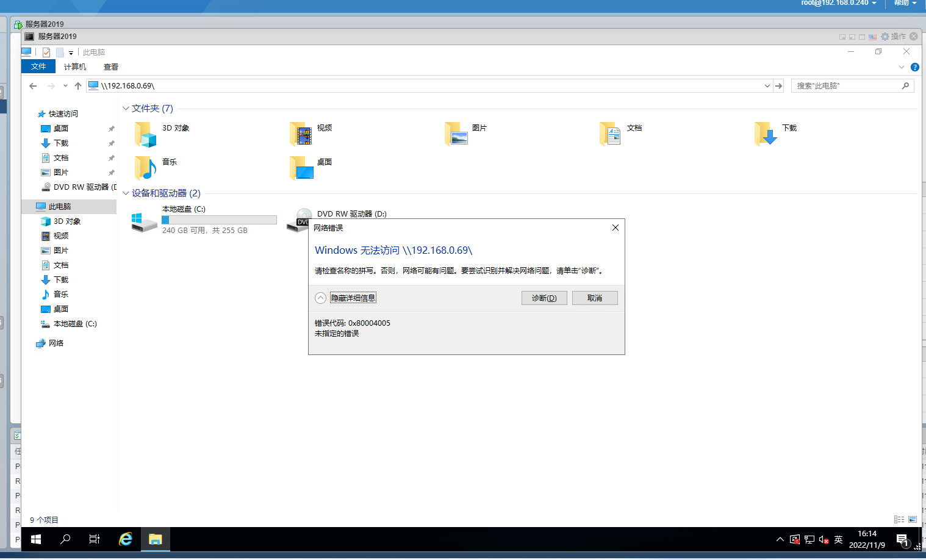Expand the address bar history dropdown
Screen dimensions: 926x560
point(767,86)
